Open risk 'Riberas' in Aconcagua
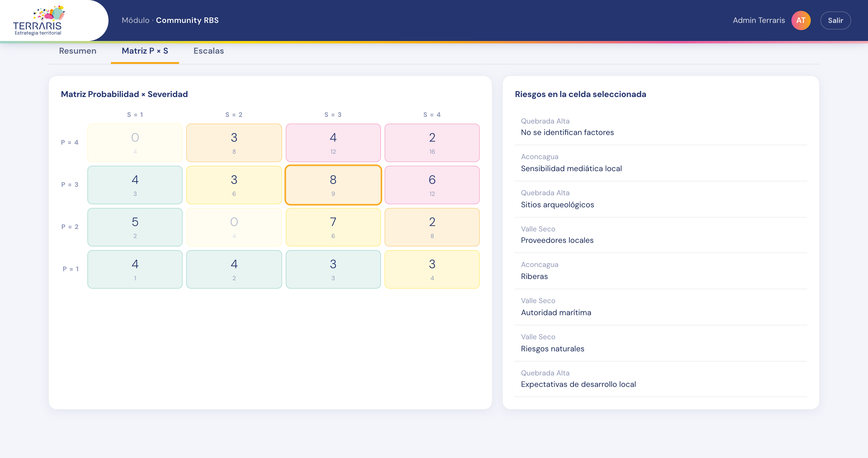 pos(660,271)
